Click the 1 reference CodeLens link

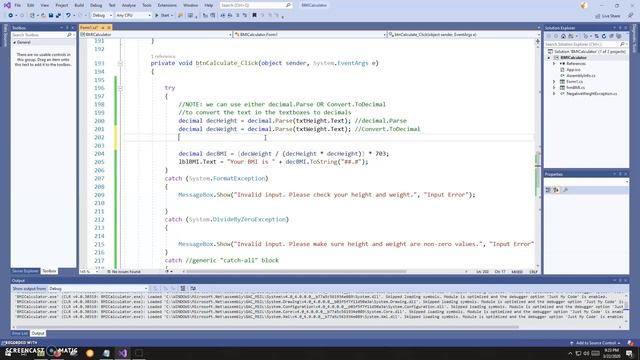163,56
